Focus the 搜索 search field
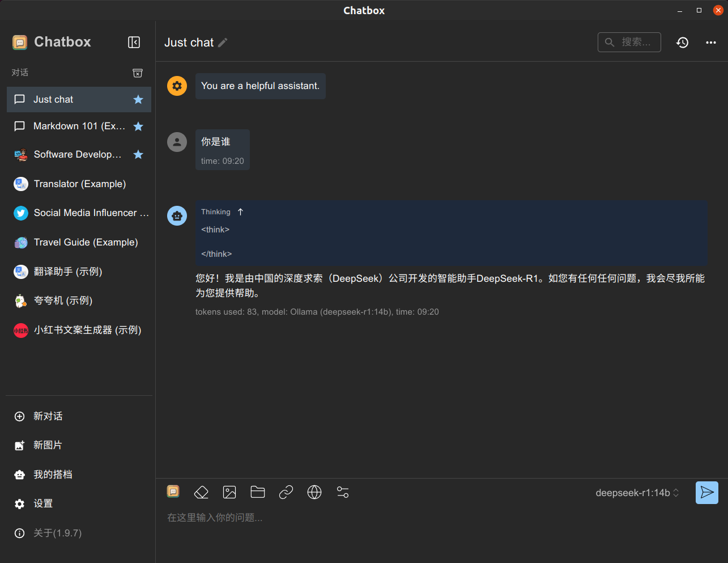Screen dimensions: 728x563 (x=629, y=43)
